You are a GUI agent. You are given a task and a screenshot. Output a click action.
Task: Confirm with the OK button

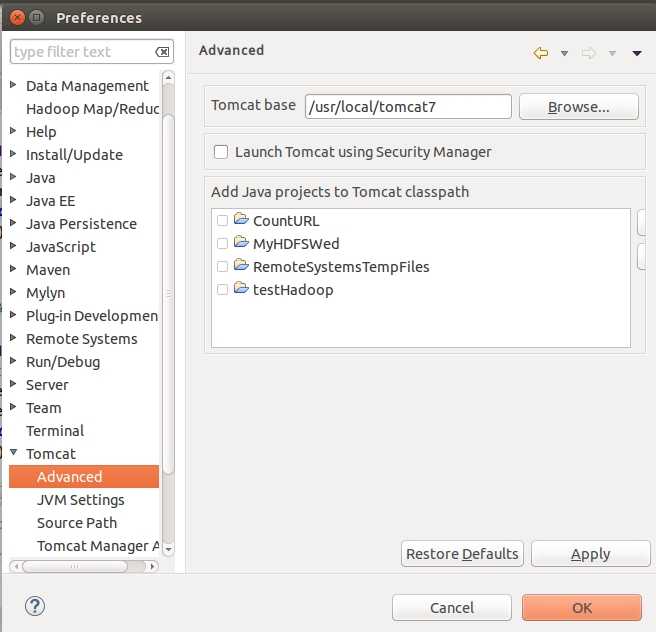[582, 607]
